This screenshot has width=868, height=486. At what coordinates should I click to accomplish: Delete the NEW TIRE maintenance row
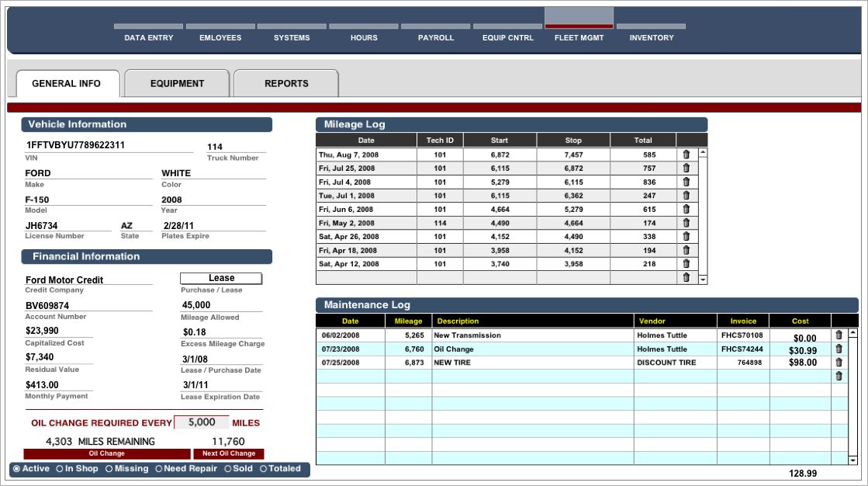[x=838, y=363]
